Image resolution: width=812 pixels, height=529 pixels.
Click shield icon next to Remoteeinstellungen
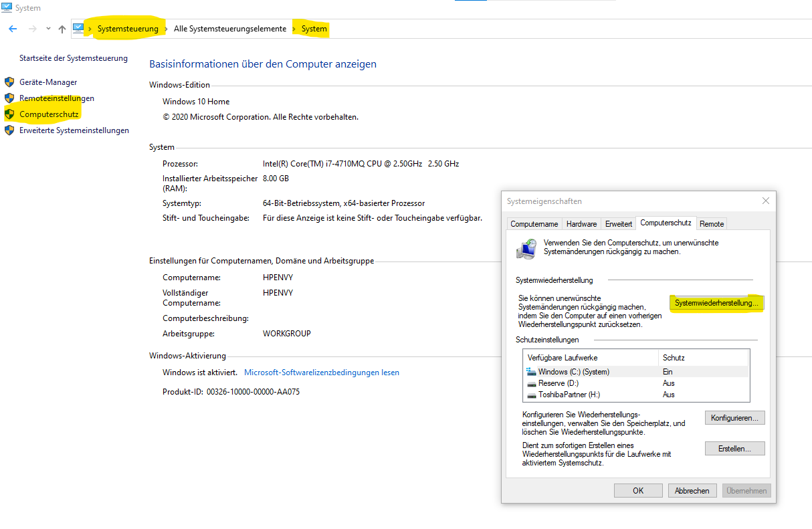pyautogui.click(x=9, y=98)
